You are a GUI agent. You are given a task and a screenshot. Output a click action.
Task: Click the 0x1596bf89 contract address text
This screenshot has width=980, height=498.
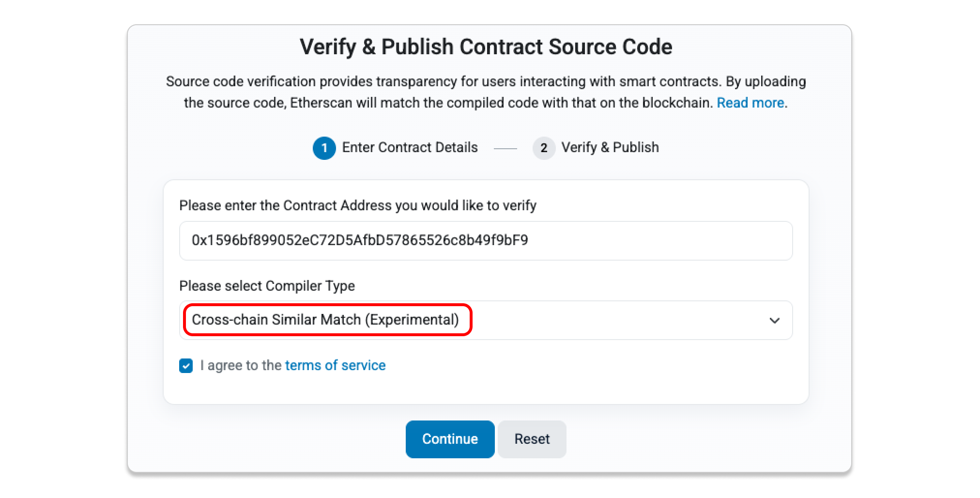click(360, 240)
